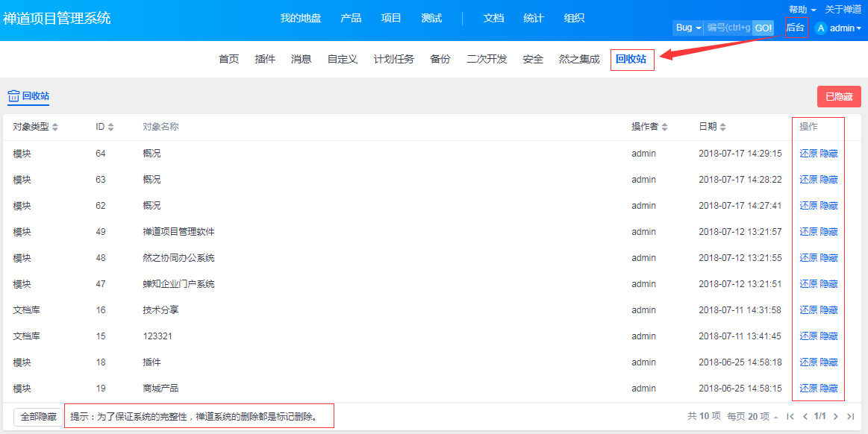Click the recycle bin trash icon
The image size is (868, 434).
13,96
